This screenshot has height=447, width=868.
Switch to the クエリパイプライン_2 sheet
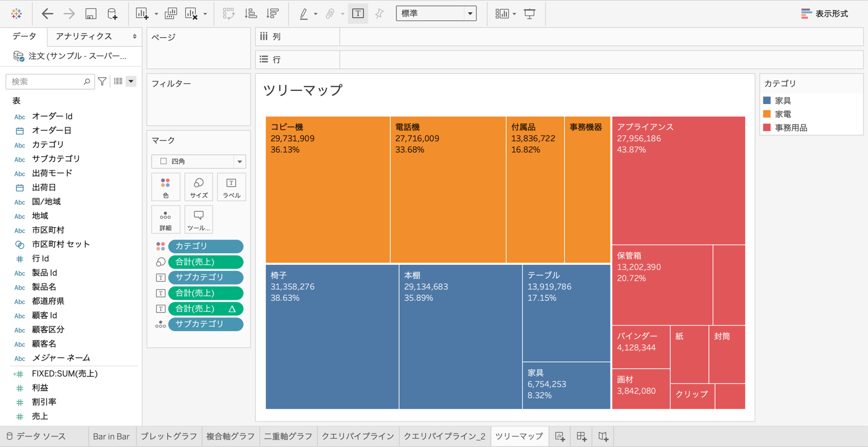444,437
